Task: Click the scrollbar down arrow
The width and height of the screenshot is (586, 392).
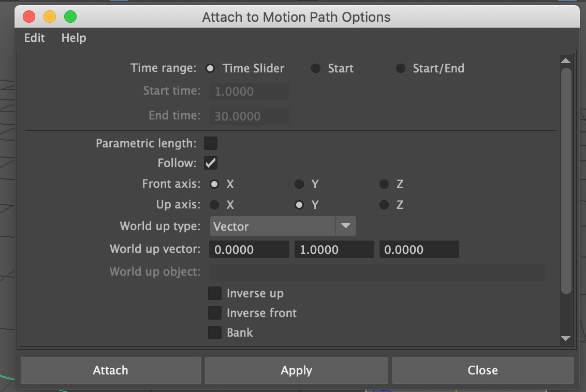Action: (x=565, y=339)
